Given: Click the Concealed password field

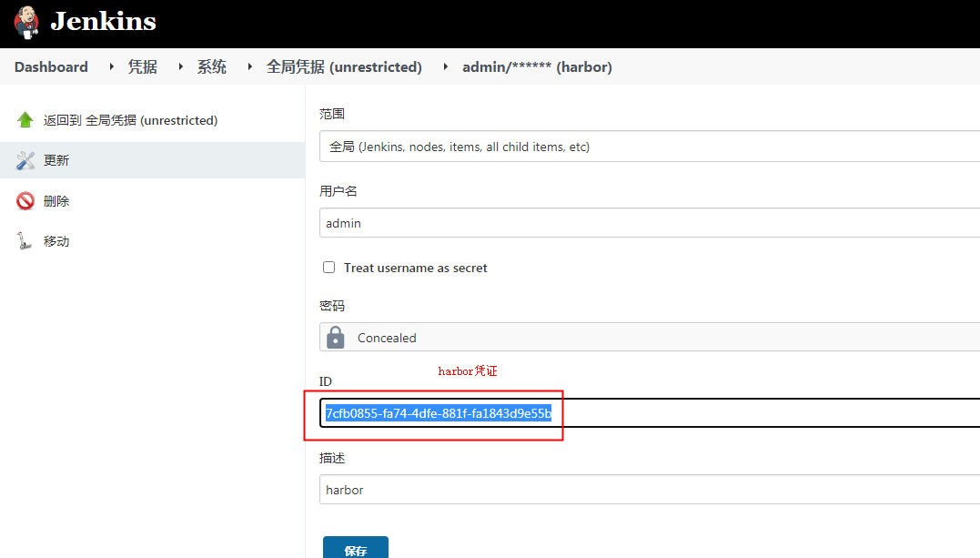Looking at the screenshot, I should (x=650, y=337).
